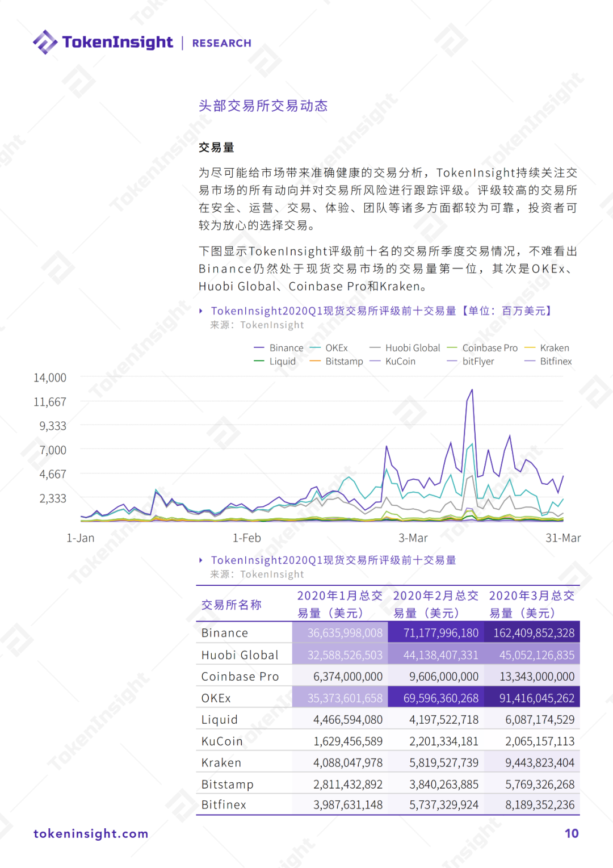The image size is (613, 868).
Task: Click cell 69,596,360,268
Action: tap(436, 698)
